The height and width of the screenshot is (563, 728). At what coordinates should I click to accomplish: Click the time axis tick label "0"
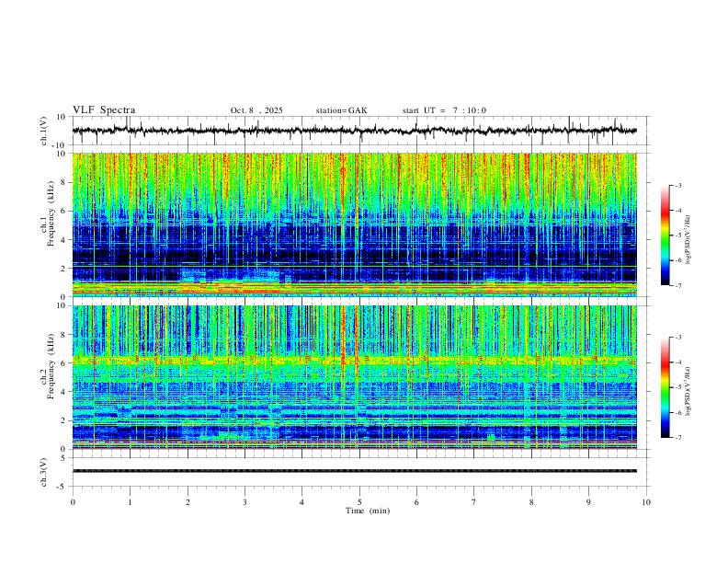[x=73, y=502]
